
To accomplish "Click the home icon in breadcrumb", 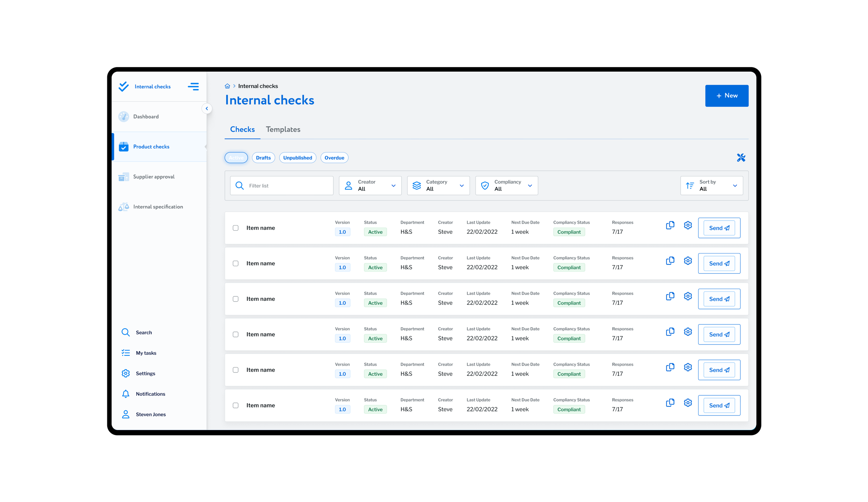I will tap(227, 86).
